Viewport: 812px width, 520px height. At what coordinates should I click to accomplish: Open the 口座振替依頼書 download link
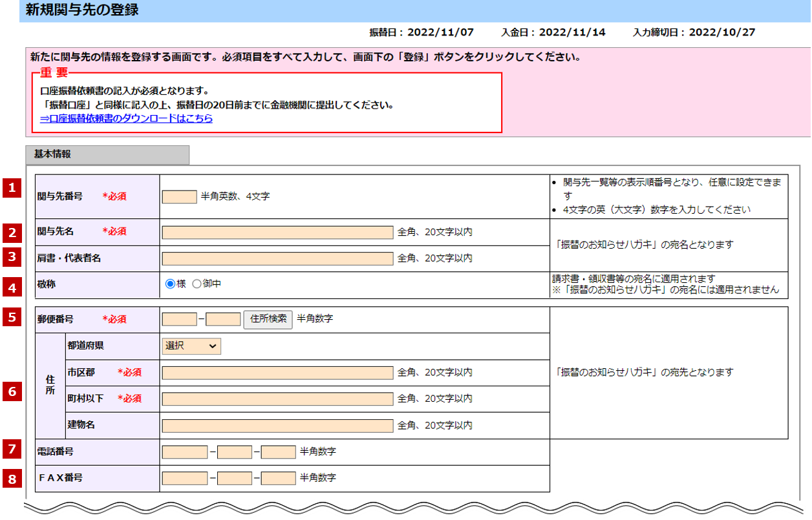(x=126, y=119)
